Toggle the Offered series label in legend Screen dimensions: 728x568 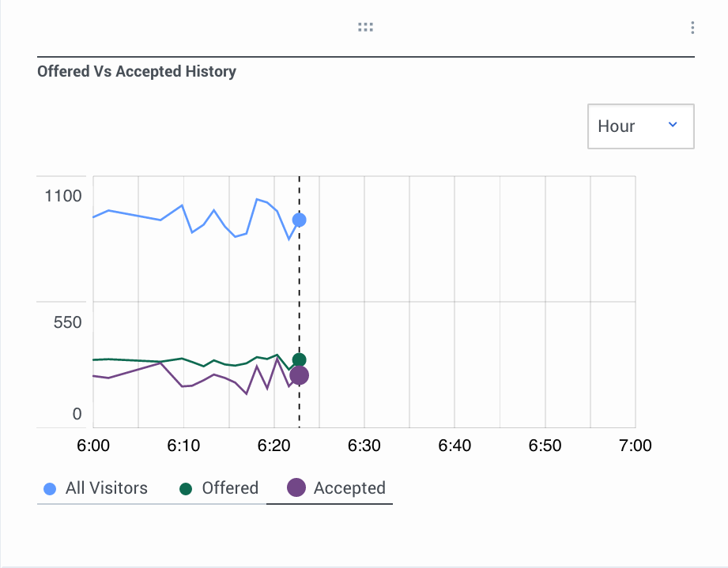[x=230, y=488]
